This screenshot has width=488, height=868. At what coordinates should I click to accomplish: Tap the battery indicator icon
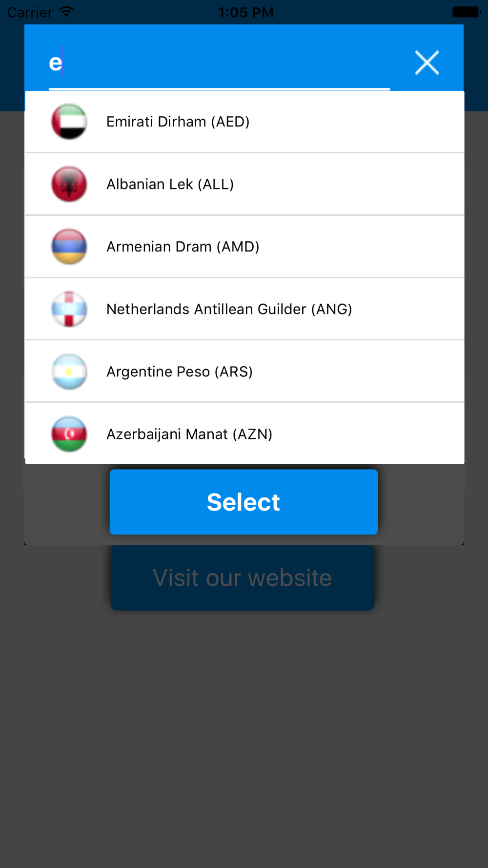[x=467, y=12]
